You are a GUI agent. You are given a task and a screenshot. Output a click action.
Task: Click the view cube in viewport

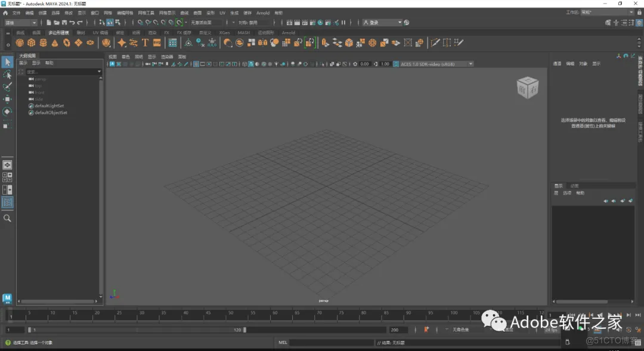point(527,88)
